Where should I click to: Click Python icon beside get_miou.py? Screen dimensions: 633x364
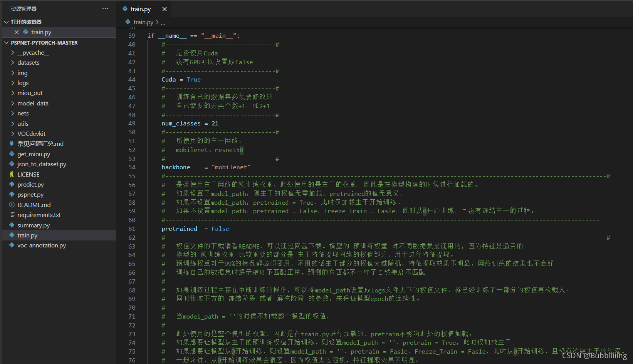12,154
